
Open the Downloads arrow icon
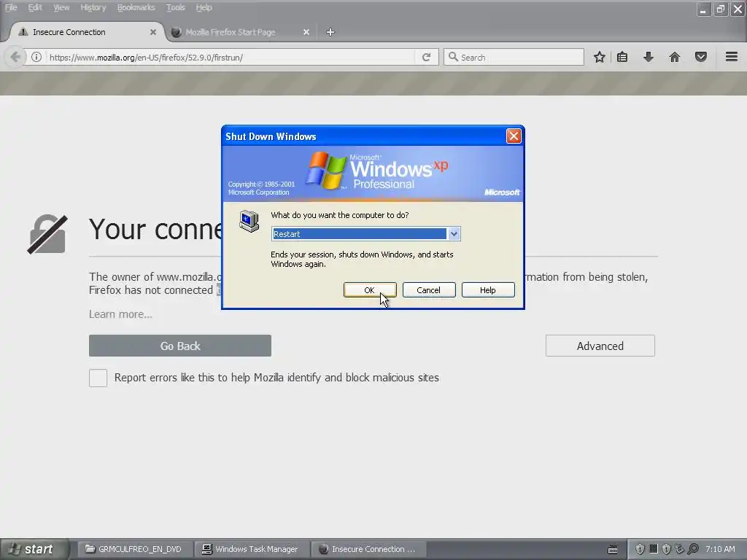tap(649, 57)
